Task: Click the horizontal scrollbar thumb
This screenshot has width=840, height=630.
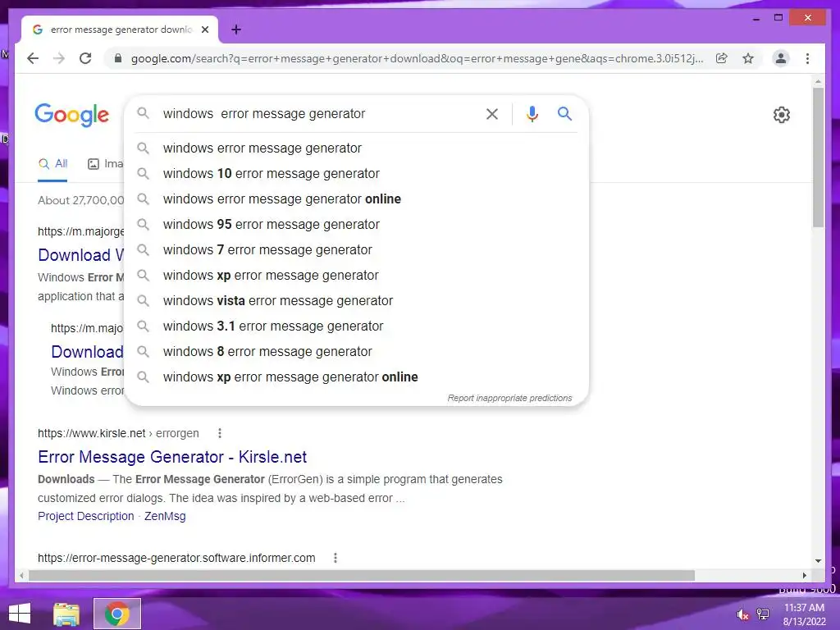Action: [x=362, y=575]
